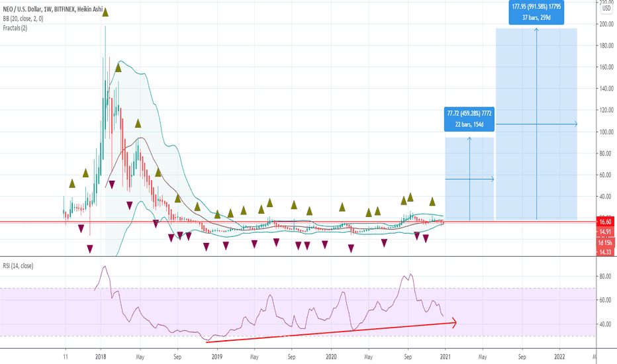Click the 77.72 (459.28%) measurement label

point(469,119)
